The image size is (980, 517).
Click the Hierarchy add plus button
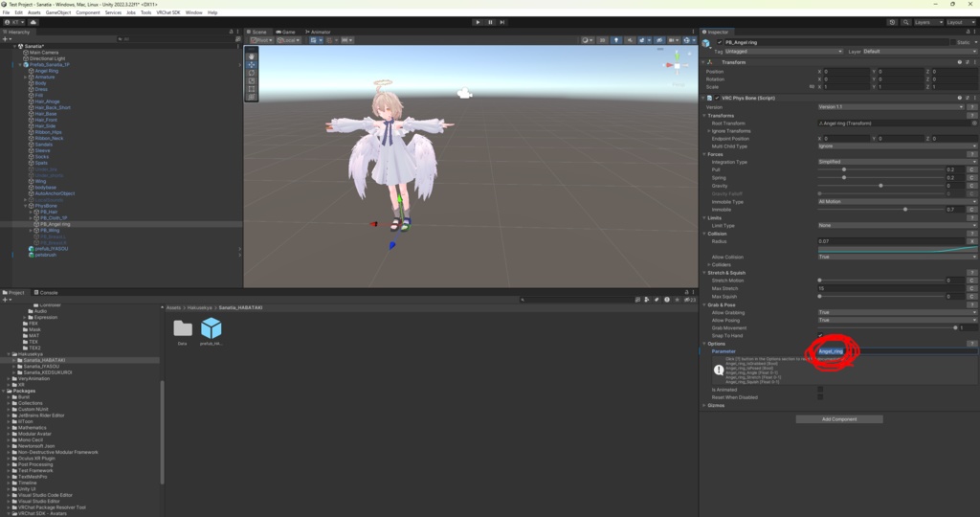tap(6, 38)
